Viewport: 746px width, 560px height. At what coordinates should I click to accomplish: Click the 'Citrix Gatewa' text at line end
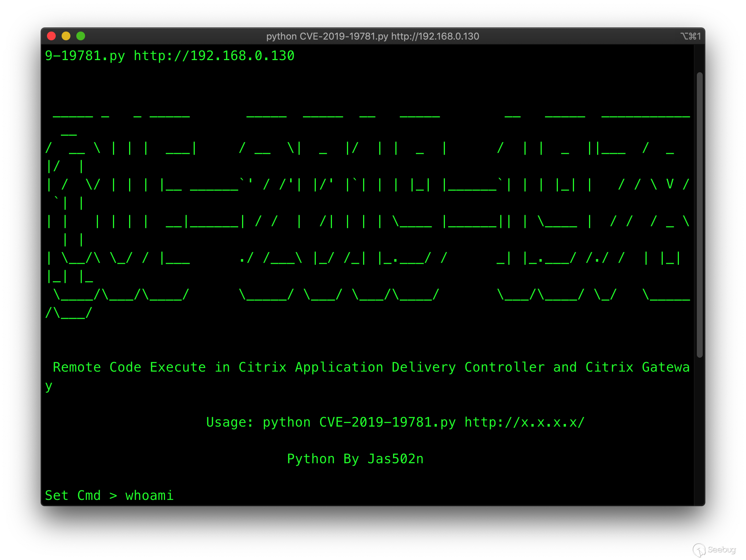pos(637,367)
